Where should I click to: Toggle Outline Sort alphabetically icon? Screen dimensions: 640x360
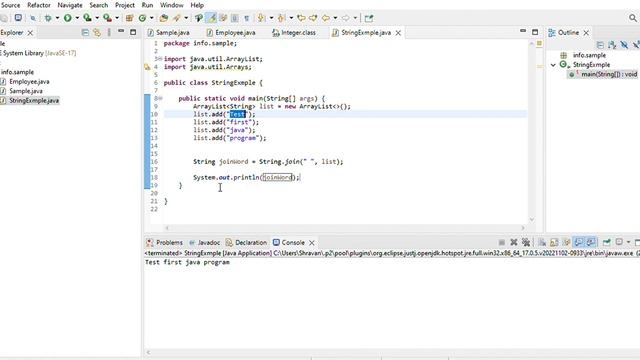(612, 44)
